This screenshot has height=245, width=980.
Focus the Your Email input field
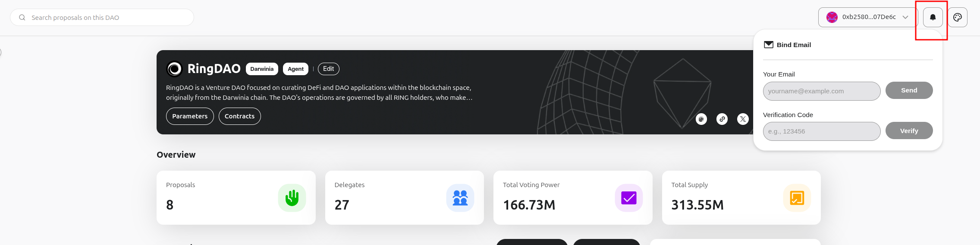[821, 91]
